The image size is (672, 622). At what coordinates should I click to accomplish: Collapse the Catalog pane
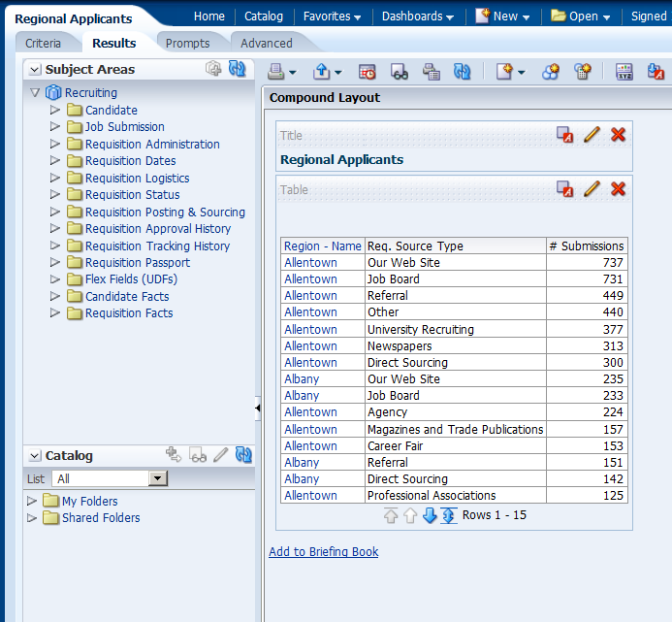pos(35,456)
